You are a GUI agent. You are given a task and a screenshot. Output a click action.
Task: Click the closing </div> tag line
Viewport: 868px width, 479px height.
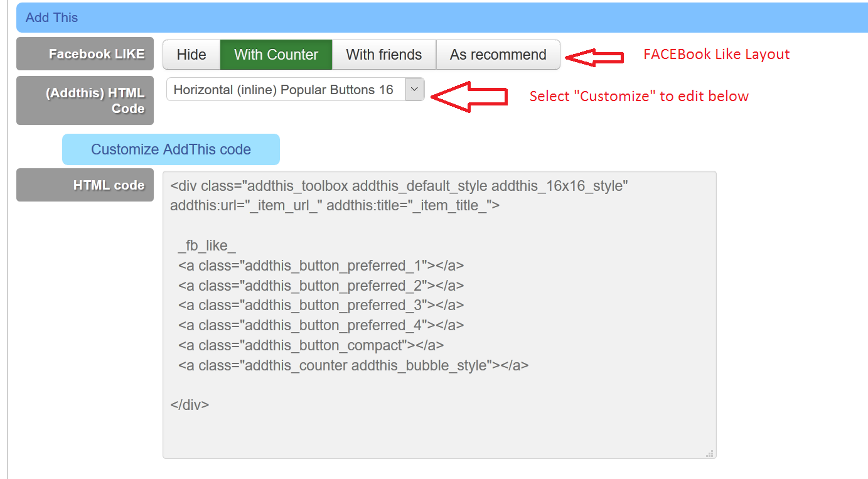pos(190,405)
